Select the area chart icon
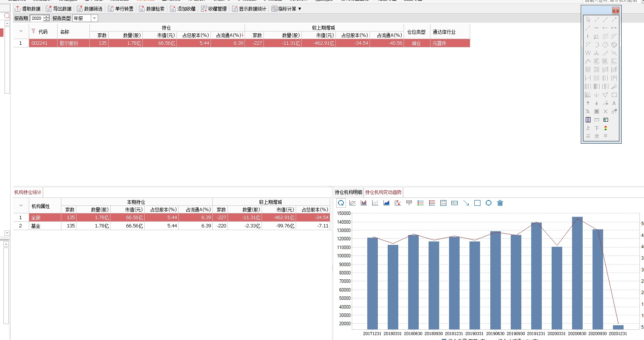This screenshot has width=644, height=340. coord(387,203)
